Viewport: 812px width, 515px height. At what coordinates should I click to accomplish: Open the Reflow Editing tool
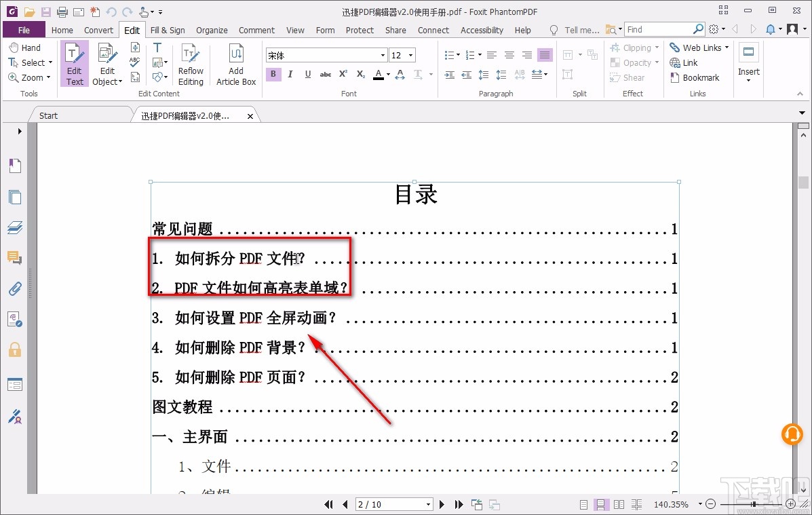191,63
